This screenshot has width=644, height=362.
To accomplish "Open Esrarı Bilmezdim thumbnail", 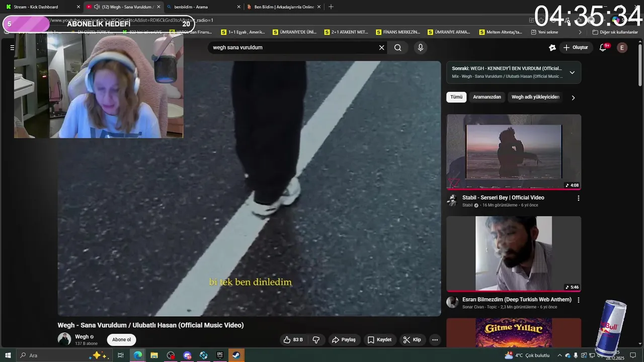I will pos(514,254).
